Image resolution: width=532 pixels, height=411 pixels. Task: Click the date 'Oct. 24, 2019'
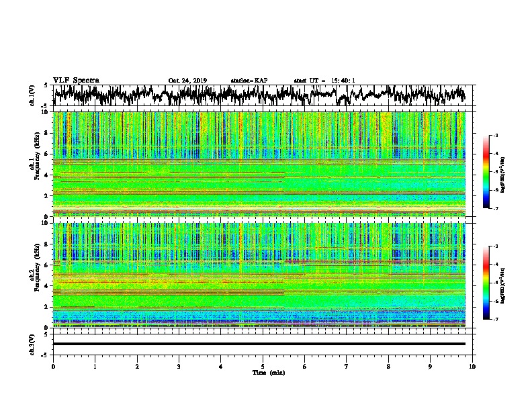(x=187, y=81)
